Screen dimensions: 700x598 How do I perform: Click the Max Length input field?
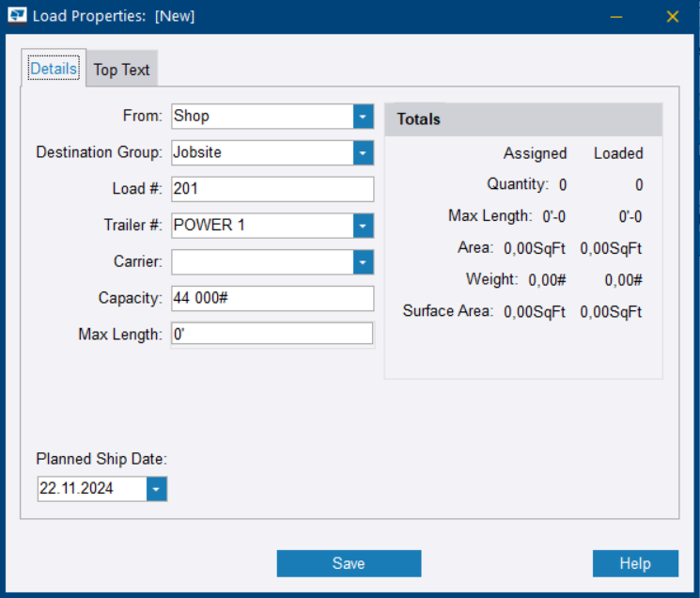click(x=272, y=334)
